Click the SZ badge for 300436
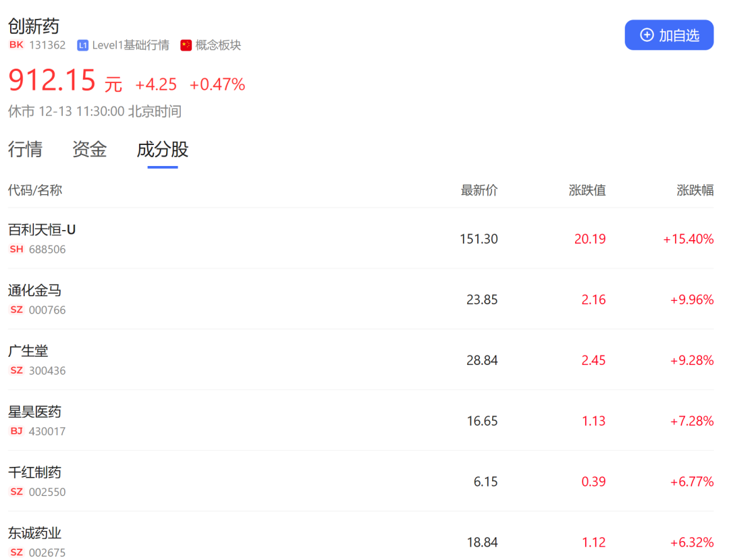Image resolution: width=729 pixels, height=560 pixels. tap(17, 370)
